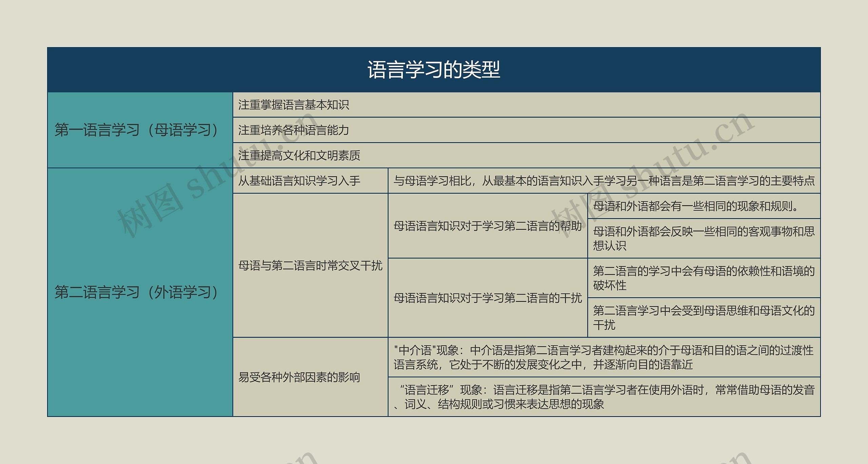This screenshot has width=868, height=464.
Task: Select the '第一语言学习（母语学习）' cell
Action: pyautogui.click(x=140, y=130)
